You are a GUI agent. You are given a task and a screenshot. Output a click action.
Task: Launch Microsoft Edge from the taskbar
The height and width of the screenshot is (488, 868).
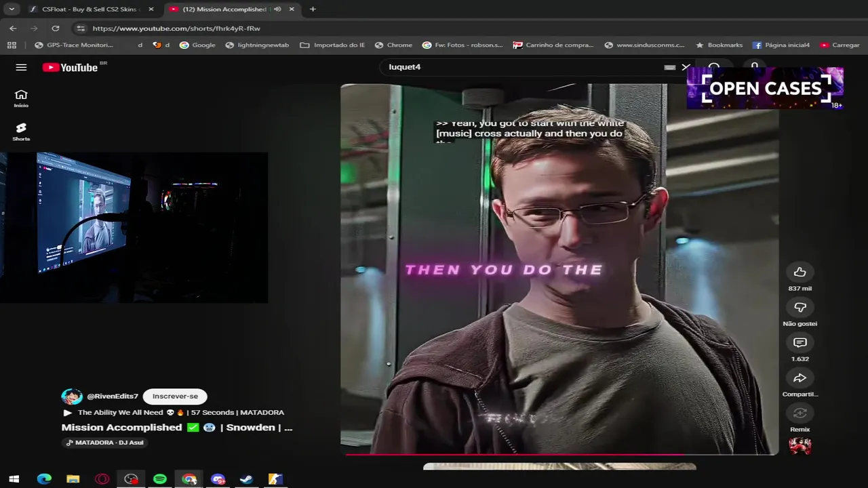[44, 479]
